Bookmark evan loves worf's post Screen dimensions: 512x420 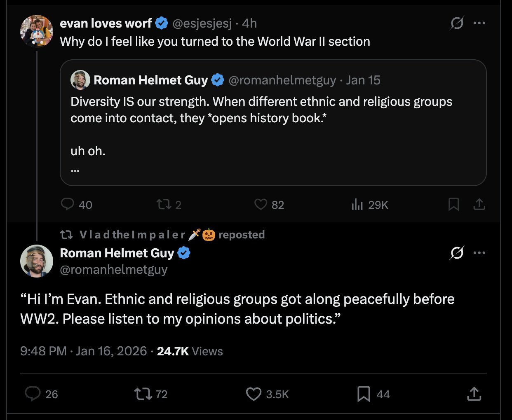[453, 204]
